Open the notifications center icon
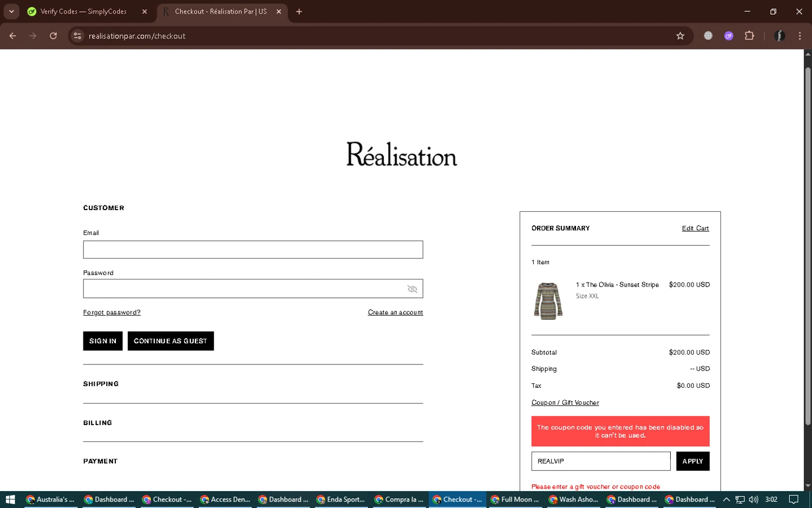 (x=794, y=499)
